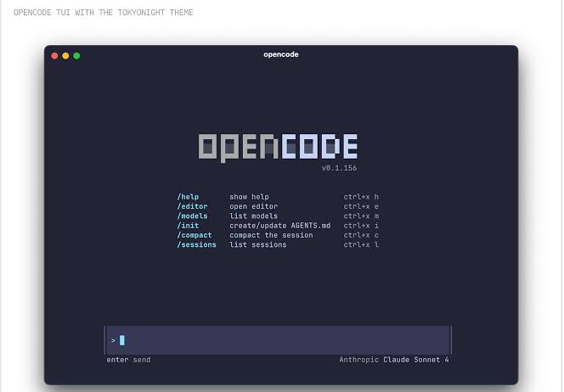This screenshot has height=392, width=564.
Task: Click the 'ctrl+x m' shortcut
Action: click(x=361, y=216)
